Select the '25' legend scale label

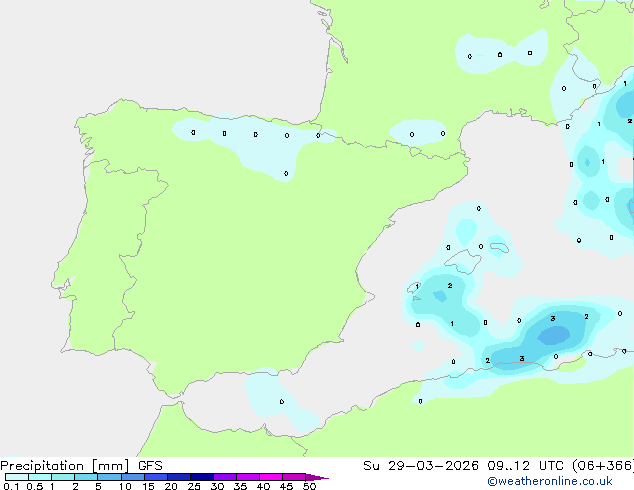point(194,486)
